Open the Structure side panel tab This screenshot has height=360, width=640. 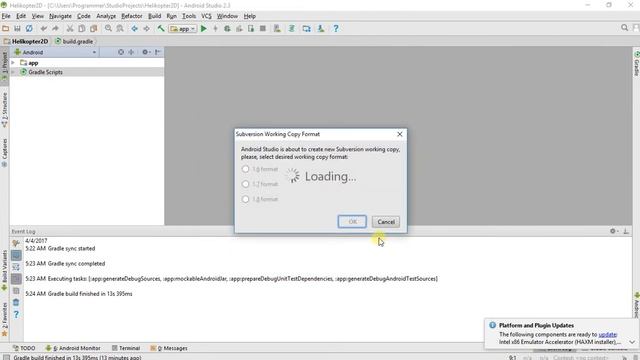click(4, 109)
